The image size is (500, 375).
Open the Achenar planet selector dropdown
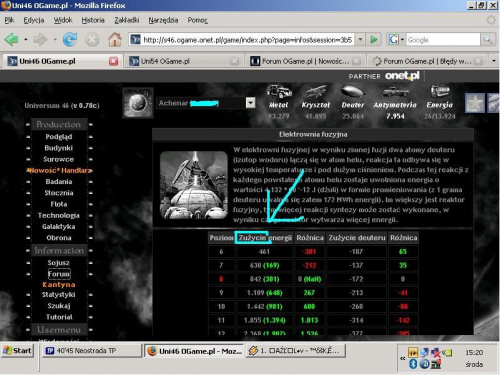[x=250, y=103]
